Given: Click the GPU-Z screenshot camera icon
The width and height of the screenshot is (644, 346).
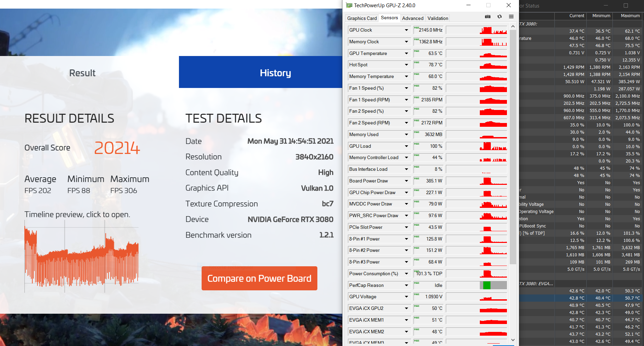Looking at the screenshot, I should [x=487, y=16].
